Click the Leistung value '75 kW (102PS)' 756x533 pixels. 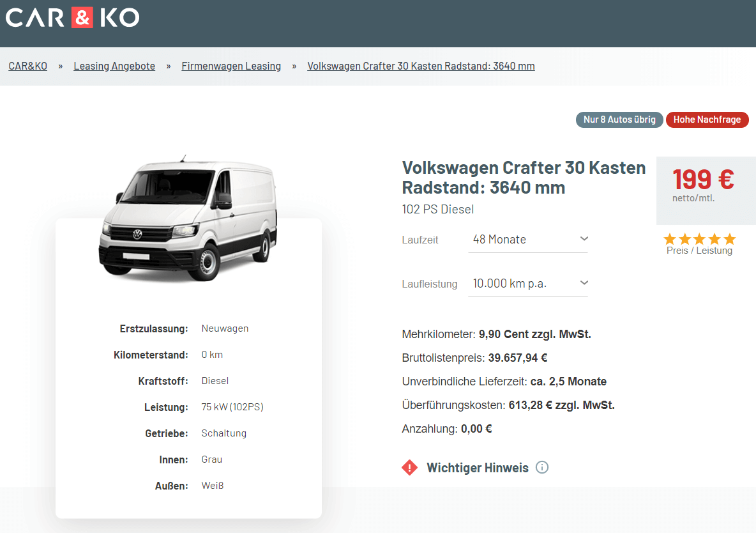232,407
